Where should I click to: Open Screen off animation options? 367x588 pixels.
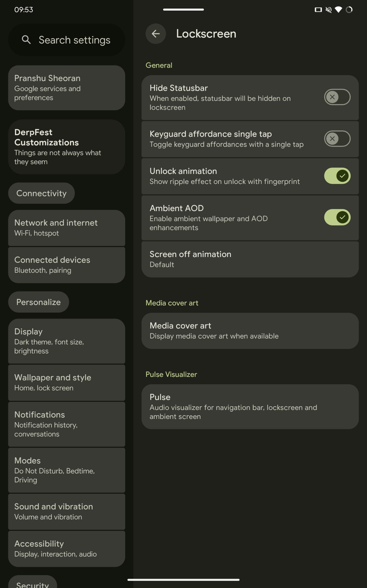[250, 259]
